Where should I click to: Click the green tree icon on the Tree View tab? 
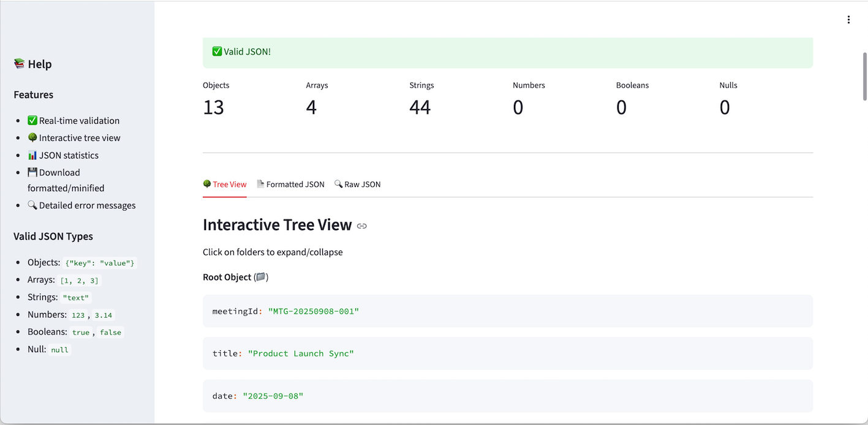(x=207, y=184)
